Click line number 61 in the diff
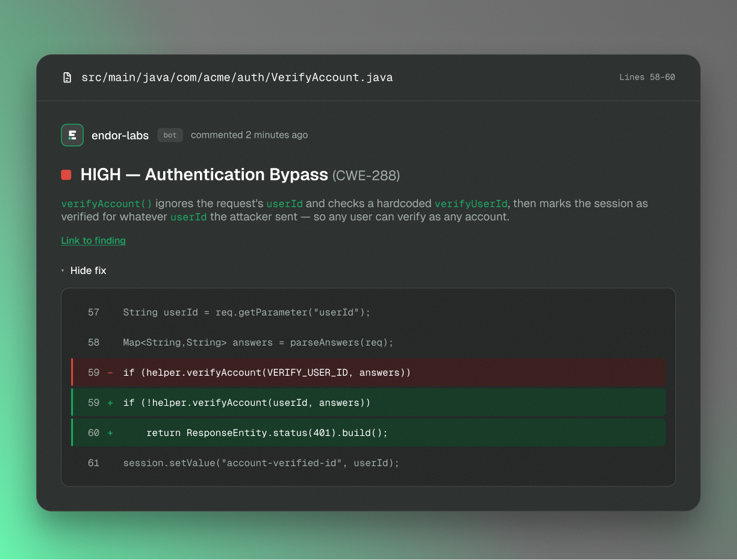 (93, 463)
